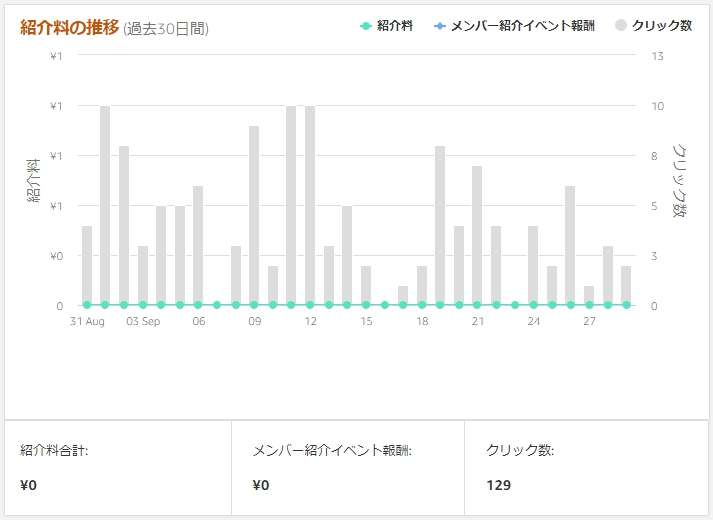Click the 129 total clicks value
This screenshot has height=520, width=713.
tap(498, 485)
